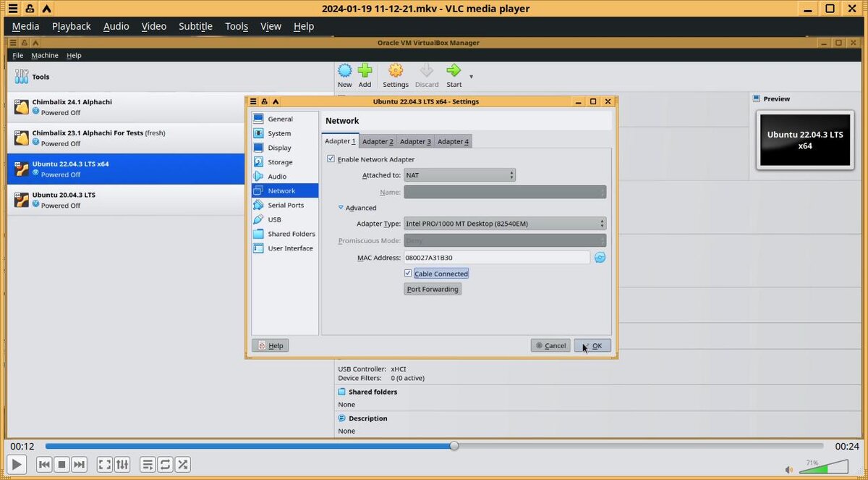868x480 pixels.
Task: Open VirtualBox Manager Machine menu
Action: pos(45,55)
